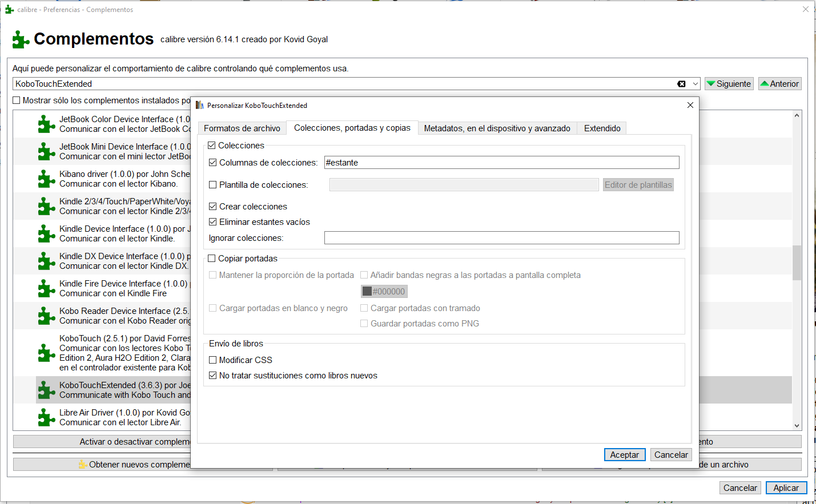Click the Kindle Device Interface plugin icon
The image size is (816, 504).
click(x=46, y=233)
